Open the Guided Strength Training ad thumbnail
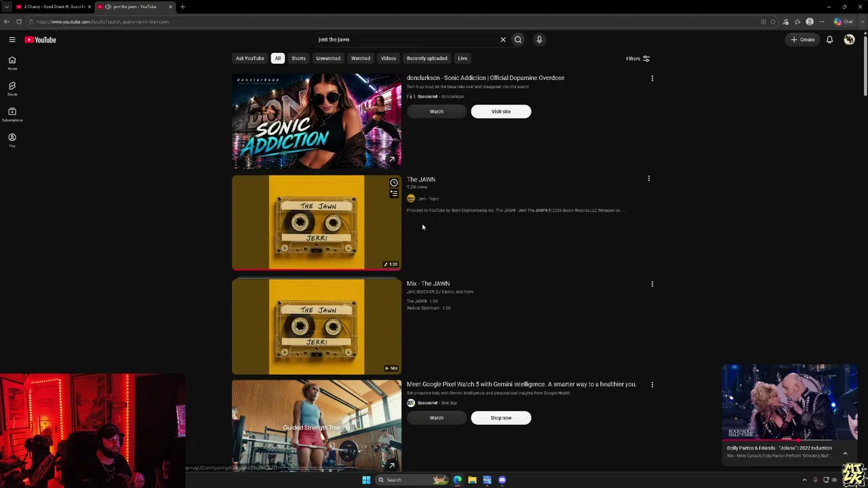This screenshot has height=488, width=868. 317,426
